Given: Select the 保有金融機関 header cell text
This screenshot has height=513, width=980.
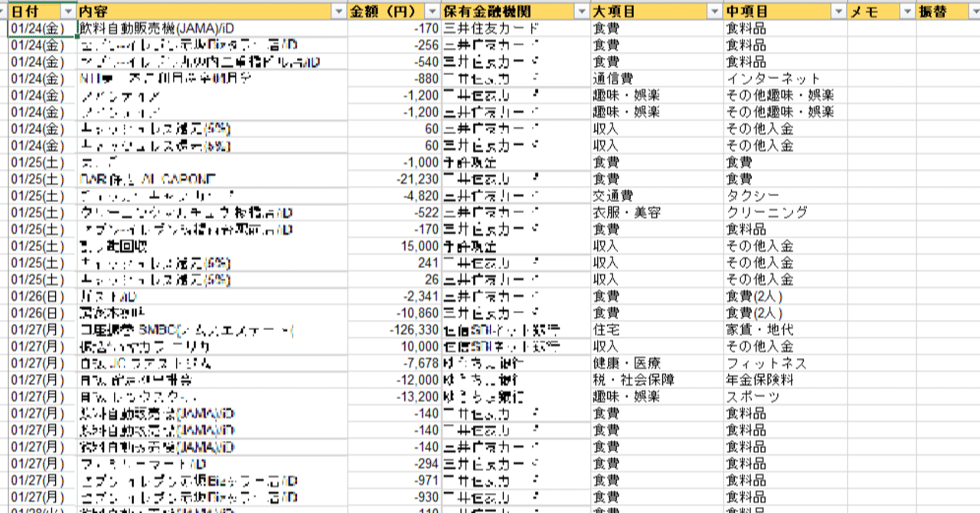Looking at the screenshot, I should click(487, 12).
